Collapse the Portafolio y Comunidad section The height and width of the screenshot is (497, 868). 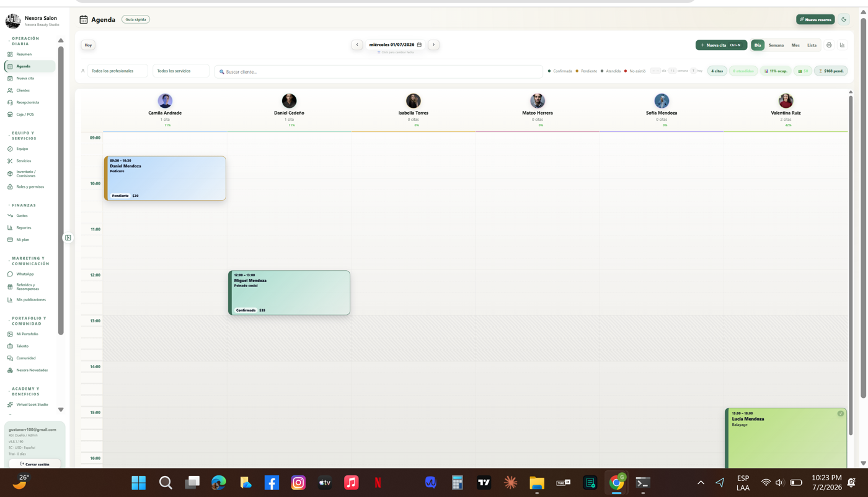[x=29, y=321]
